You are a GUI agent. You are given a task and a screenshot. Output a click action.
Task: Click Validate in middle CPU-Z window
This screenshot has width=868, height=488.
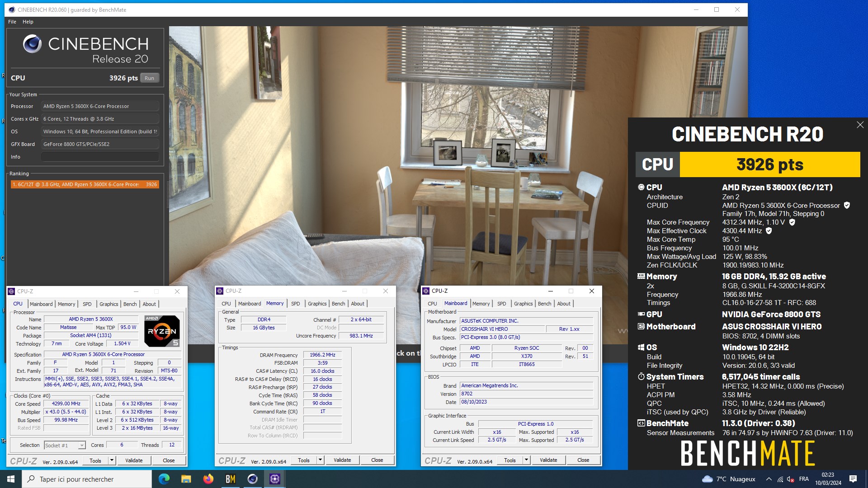point(342,460)
